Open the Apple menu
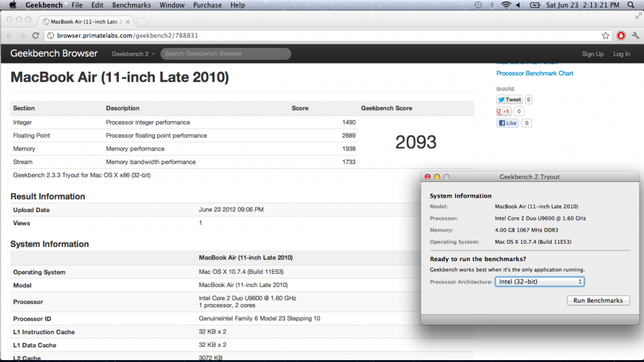 tap(13, 5)
